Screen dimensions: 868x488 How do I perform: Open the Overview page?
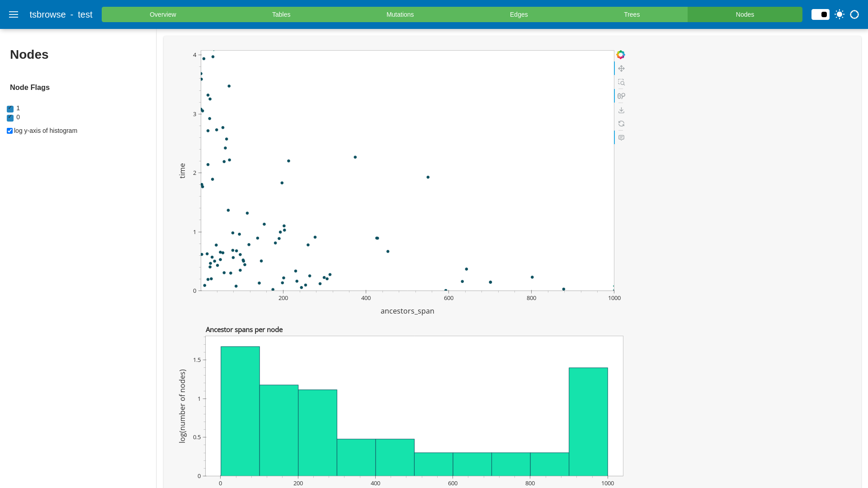(163, 14)
